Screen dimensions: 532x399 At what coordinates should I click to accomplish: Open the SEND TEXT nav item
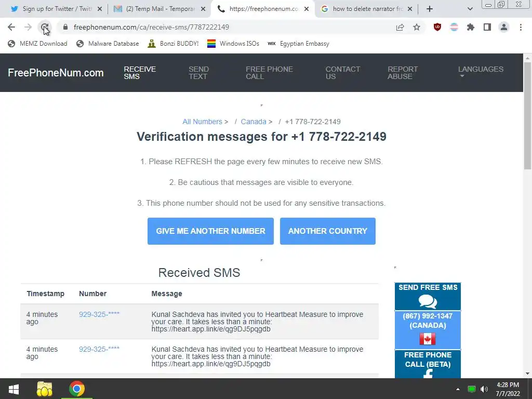coord(198,73)
